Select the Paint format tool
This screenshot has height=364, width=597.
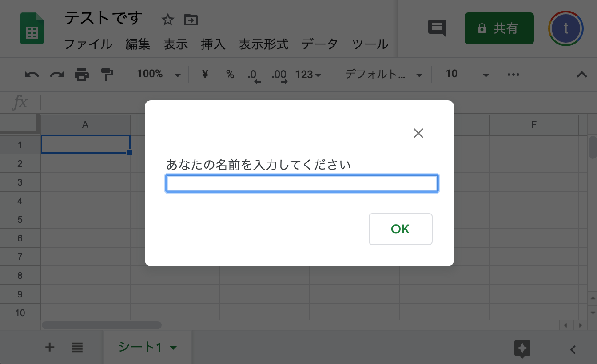pos(107,74)
